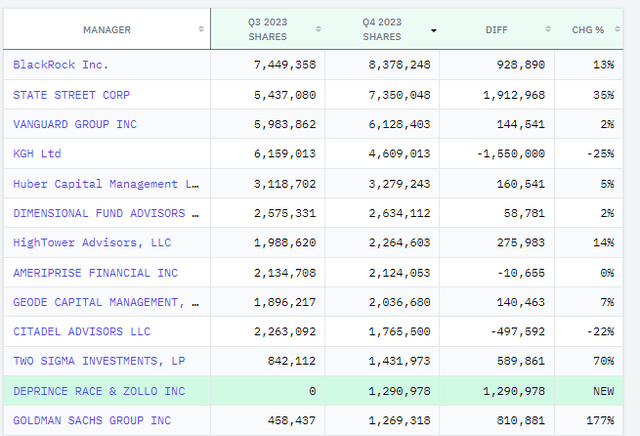Open STATE STREET CORP link
Viewport: 640px width, 436px height.
pos(72,95)
